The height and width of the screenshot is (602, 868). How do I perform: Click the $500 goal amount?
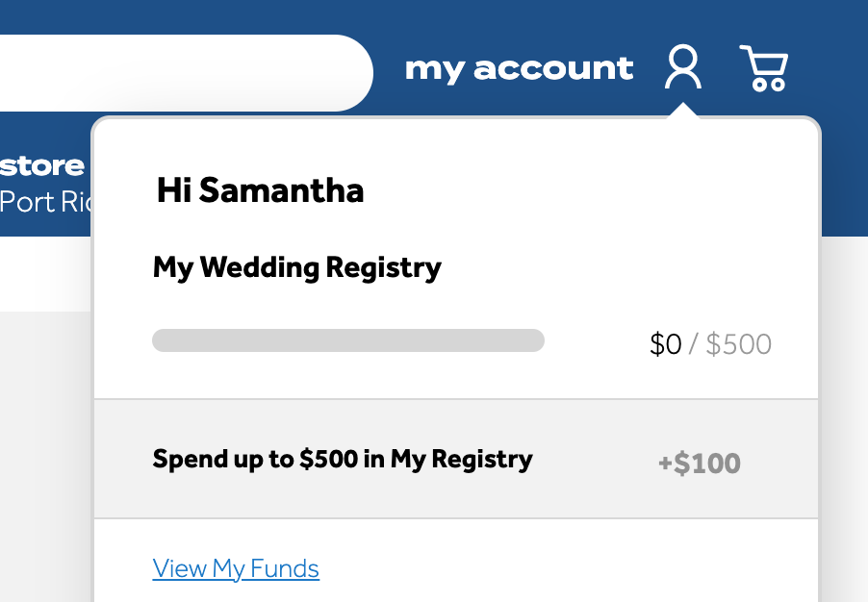(739, 344)
